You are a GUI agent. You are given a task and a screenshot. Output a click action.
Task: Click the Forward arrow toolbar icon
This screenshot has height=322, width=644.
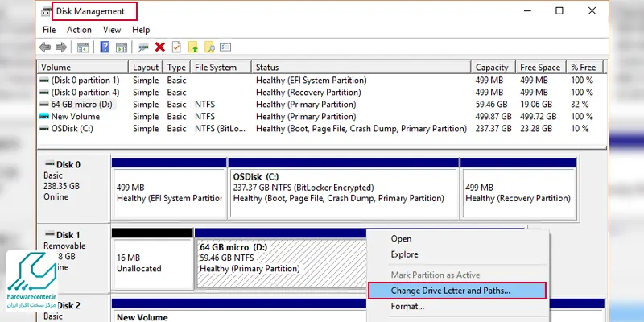(61, 47)
